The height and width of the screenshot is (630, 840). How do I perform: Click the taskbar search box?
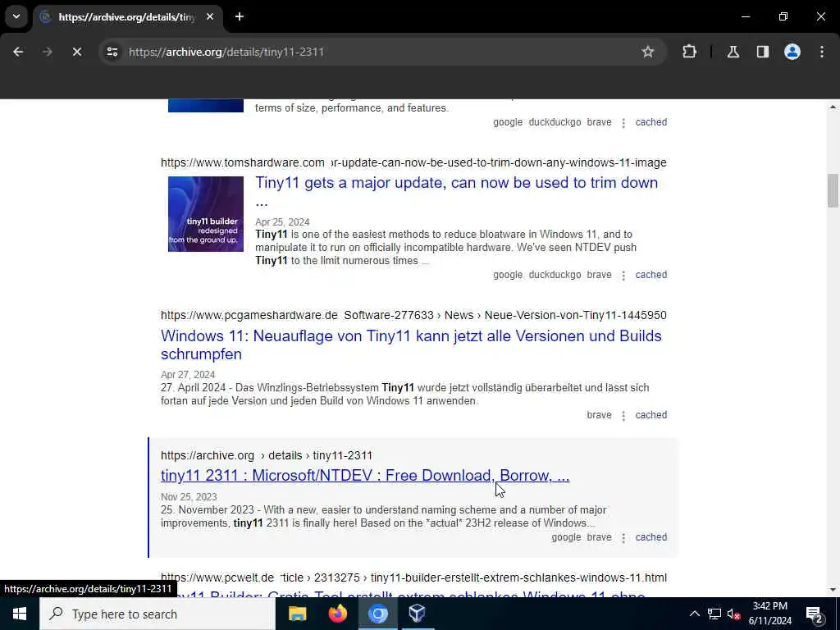(157, 614)
